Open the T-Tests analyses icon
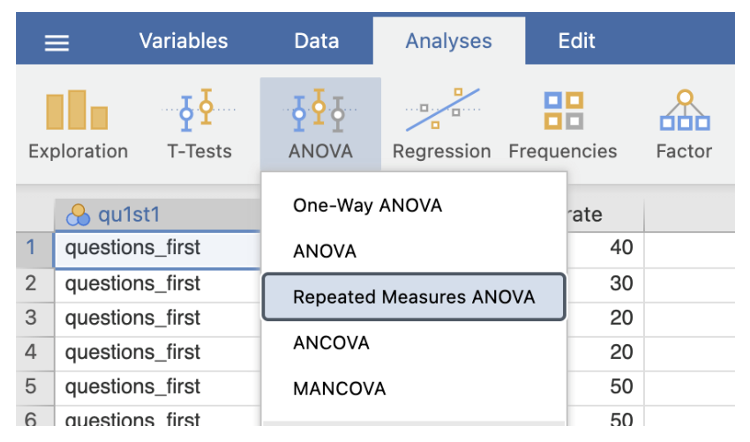Viewport: 750px width, 442px height. tap(199, 124)
